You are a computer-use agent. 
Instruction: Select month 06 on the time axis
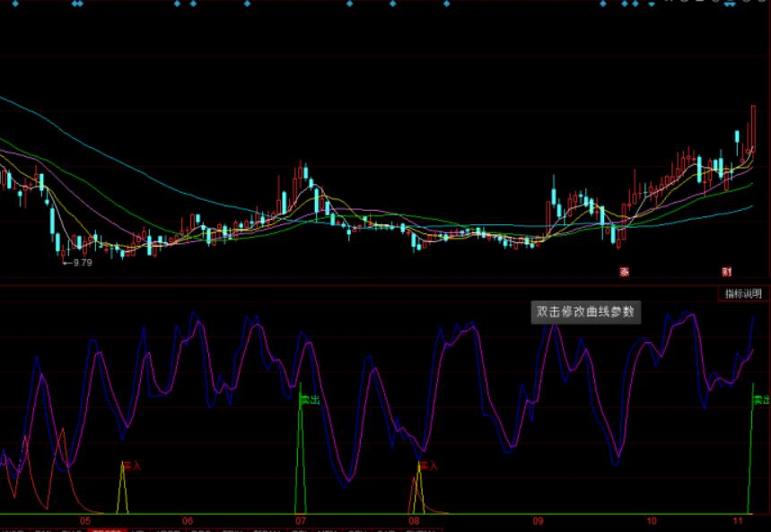click(x=187, y=520)
